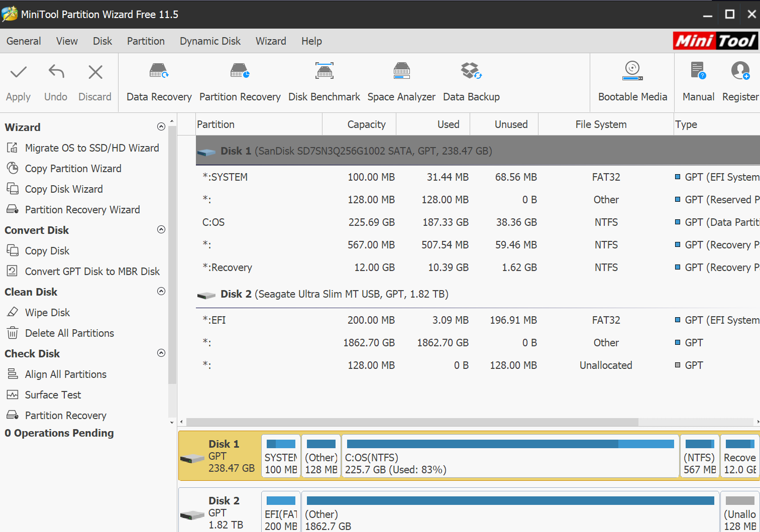Select the 1862.70 GB Other partition row
Viewport: 760px width, 532px height.
[478, 343]
